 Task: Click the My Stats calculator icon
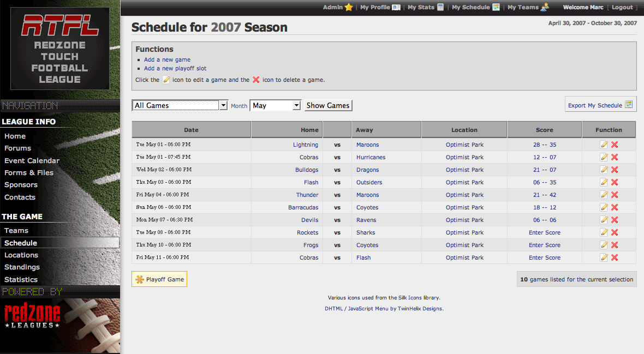pyautogui.click(x=440, y=8)
